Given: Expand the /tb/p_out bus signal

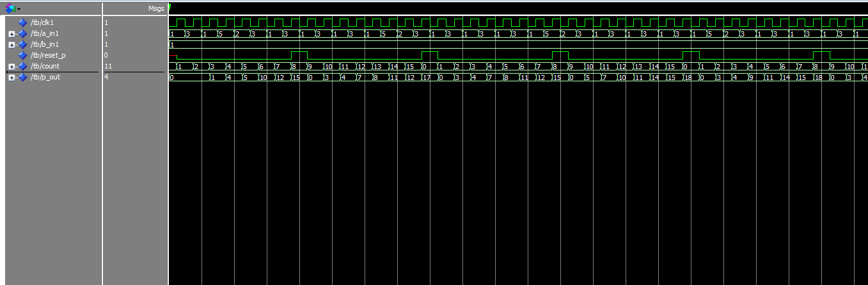Looking at the screenshot, I should tap(12, 77).
